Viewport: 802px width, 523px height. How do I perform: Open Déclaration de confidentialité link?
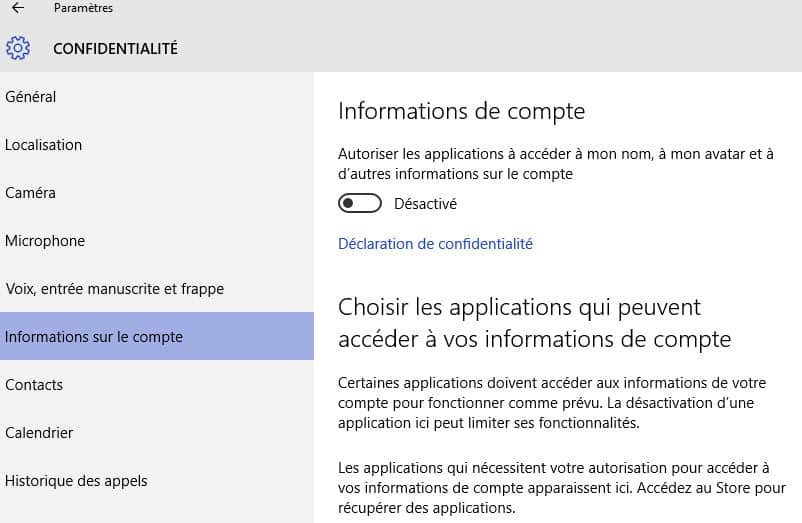click(x=435, y=244)
